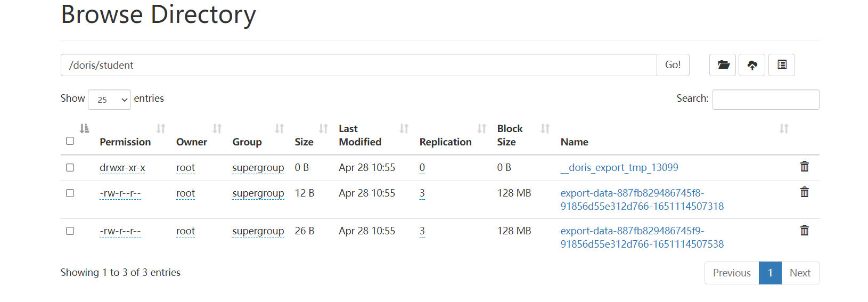The height and width of the screenshot is (302, 868).
Task: Click the replication value 3 of the 12 B file
Action: pyautogui.click(x=422, y=193)
